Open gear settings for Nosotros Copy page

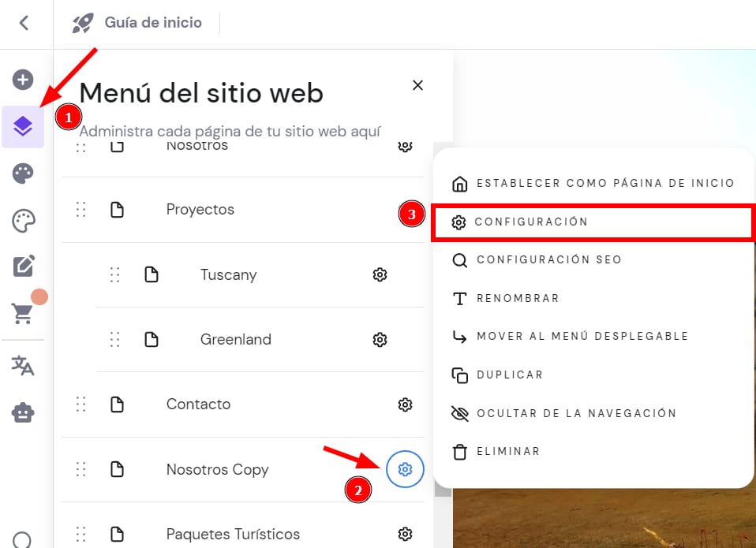click(405, 470)
